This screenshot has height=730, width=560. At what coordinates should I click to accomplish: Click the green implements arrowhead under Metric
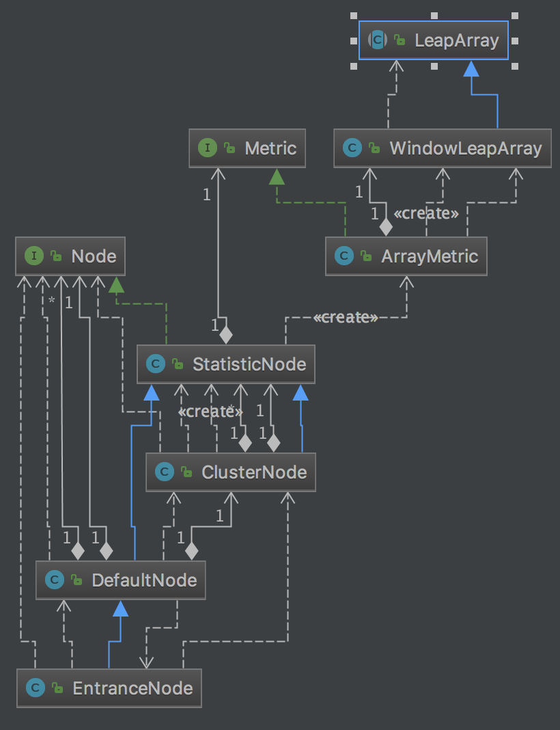277,176
